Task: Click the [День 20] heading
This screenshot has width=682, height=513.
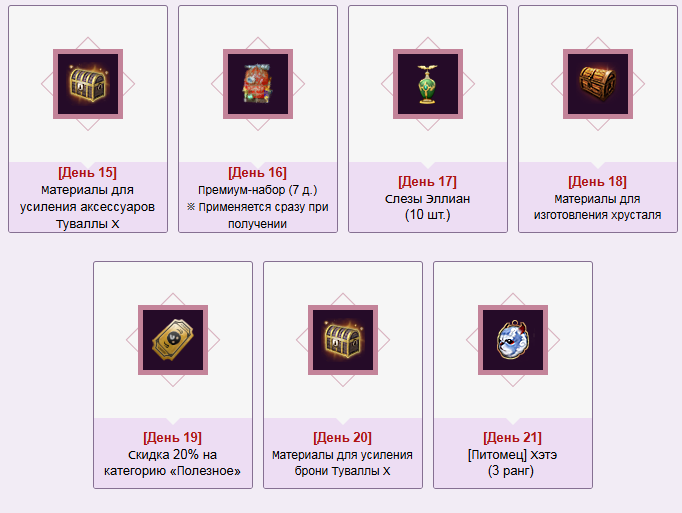Action: pos(343,437)
